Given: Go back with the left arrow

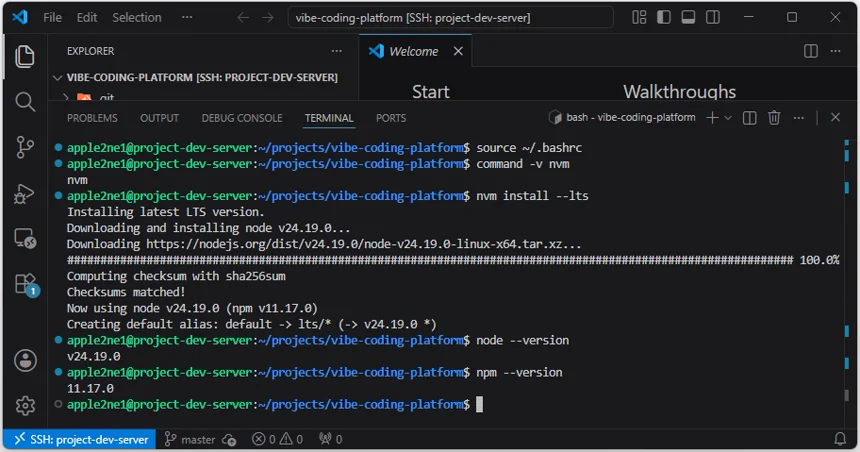Looking at the screenshot, I should (243, 18).
